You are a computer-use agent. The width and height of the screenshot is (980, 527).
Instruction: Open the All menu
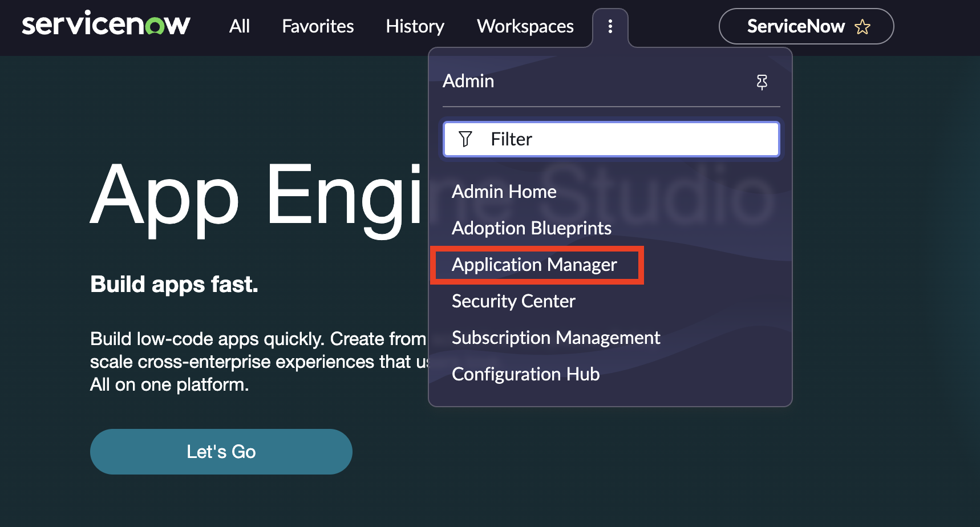click(x=240, y=26)
